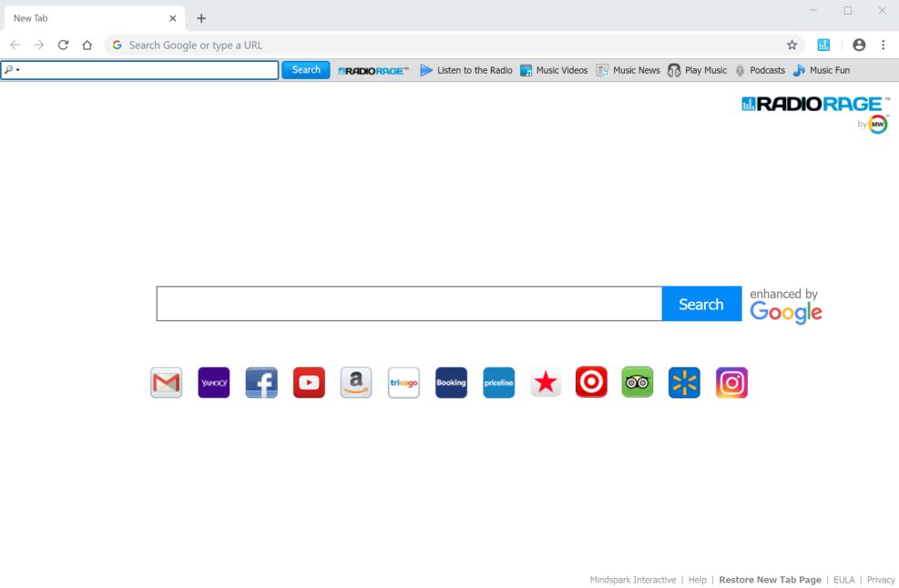Viewport: 899px width, 588px height.
Task: Go forward to the next page
Action: tap(39, 45)
